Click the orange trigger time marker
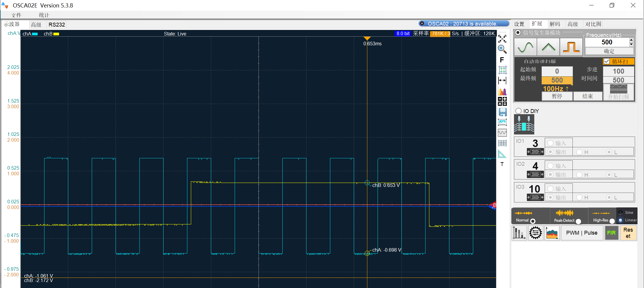 367,38
